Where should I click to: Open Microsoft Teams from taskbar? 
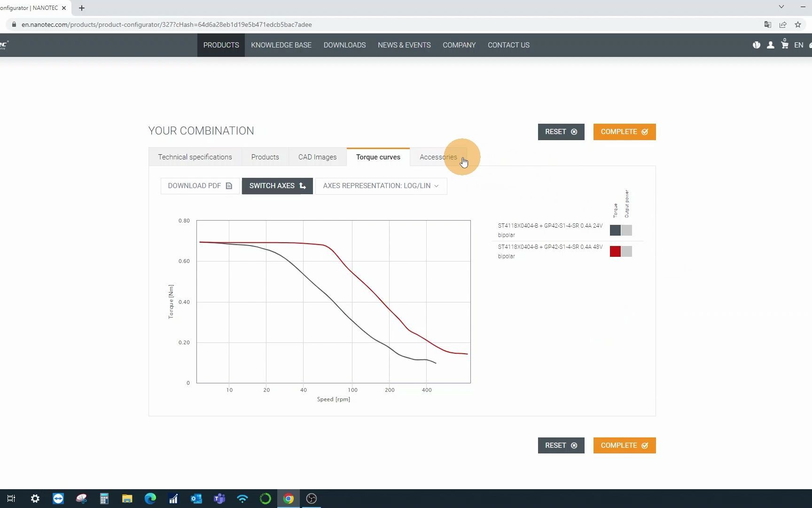click(x=219, y=499)
